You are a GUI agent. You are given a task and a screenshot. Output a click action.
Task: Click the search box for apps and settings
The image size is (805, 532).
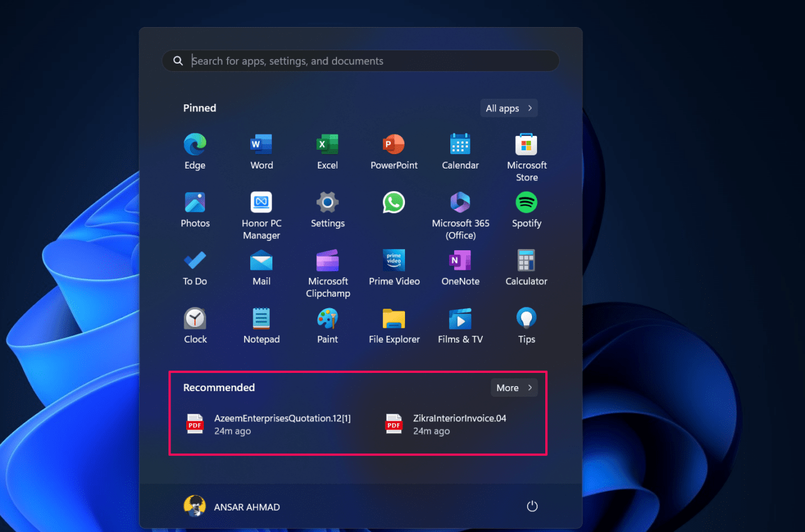pos(360,61)
